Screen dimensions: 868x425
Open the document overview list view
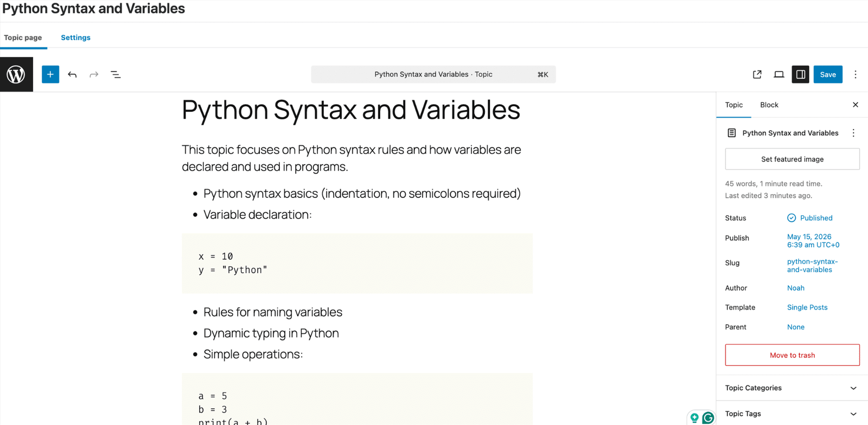click(116, 74)
